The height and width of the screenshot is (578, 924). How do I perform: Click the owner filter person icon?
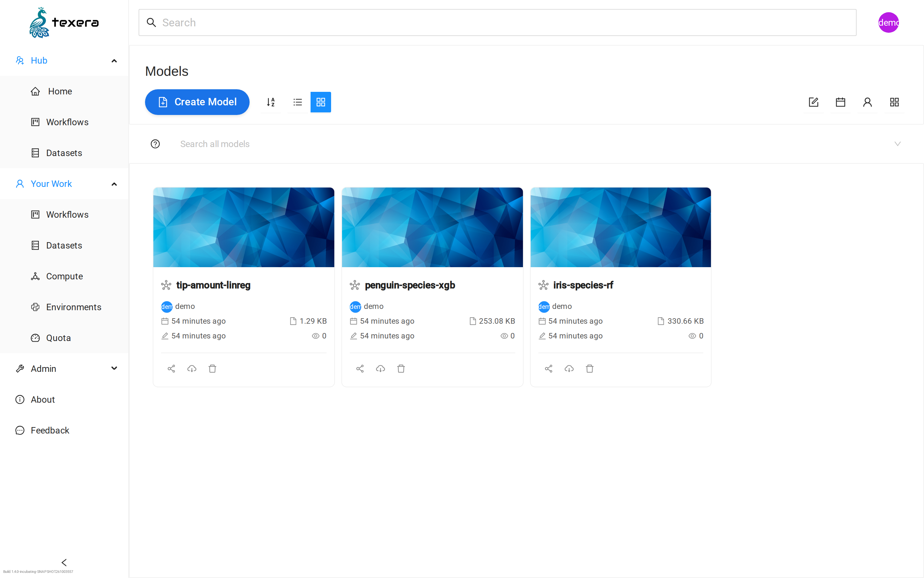click(867, 102)
